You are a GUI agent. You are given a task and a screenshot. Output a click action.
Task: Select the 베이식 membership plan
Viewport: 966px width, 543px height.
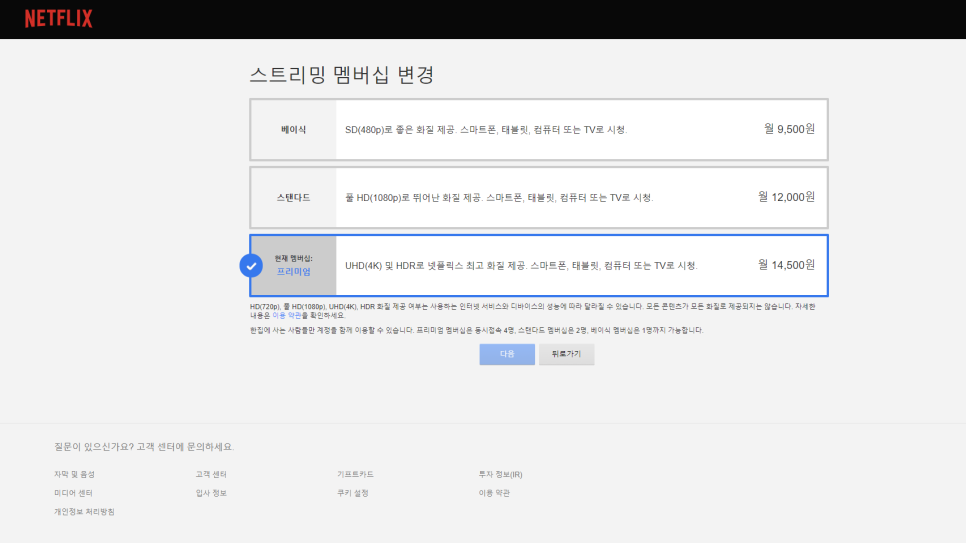(x=538, y=129)
